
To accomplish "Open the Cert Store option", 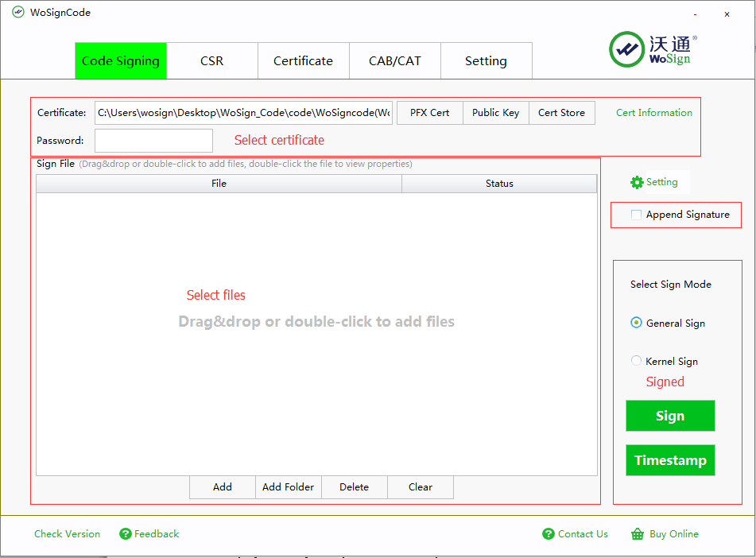I will click(x=561, y=113).
